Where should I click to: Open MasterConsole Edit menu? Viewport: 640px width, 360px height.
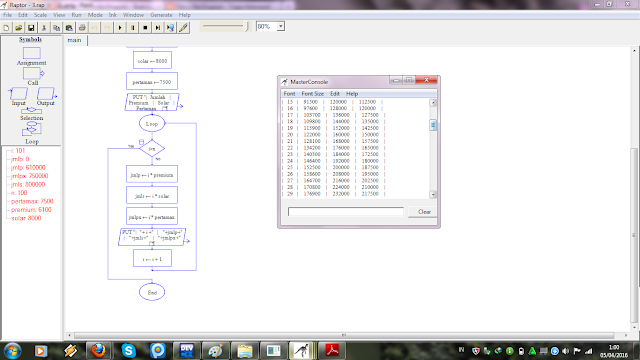pos(335,93)
